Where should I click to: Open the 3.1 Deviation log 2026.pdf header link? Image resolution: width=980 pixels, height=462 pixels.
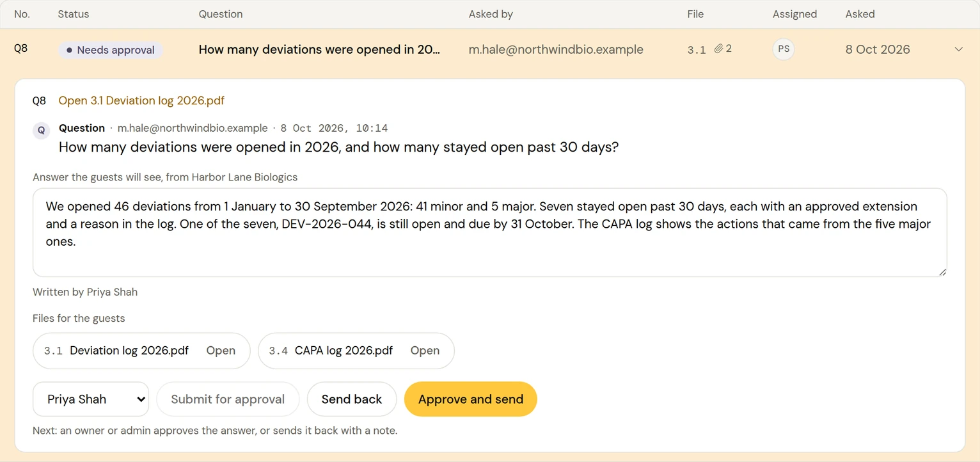[141, 100]
